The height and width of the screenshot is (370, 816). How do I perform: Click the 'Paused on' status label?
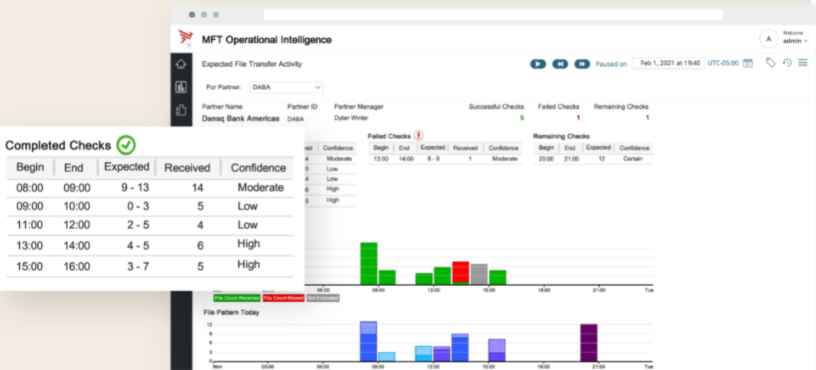click(x=611, y=64)
